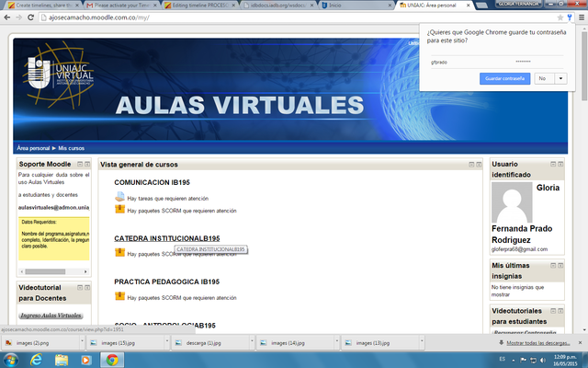Click Mostrar todas las descargas link
588x368 pixels.
[538, 343]
